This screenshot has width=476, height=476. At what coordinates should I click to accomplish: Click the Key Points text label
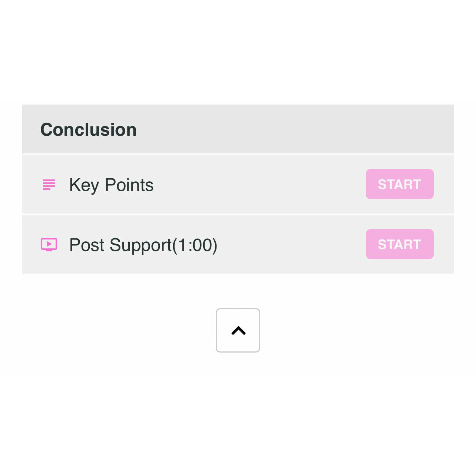pos(111,185)
